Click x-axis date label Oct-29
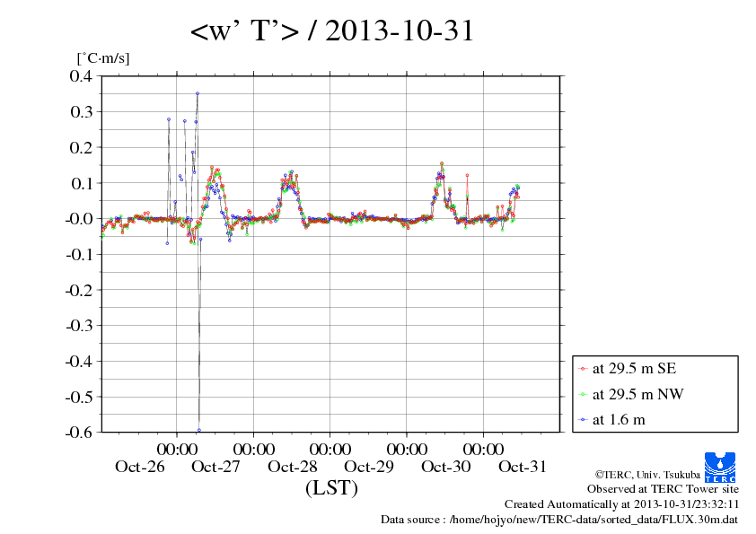Viewport: 756px width, 534px height. (369, 467)
